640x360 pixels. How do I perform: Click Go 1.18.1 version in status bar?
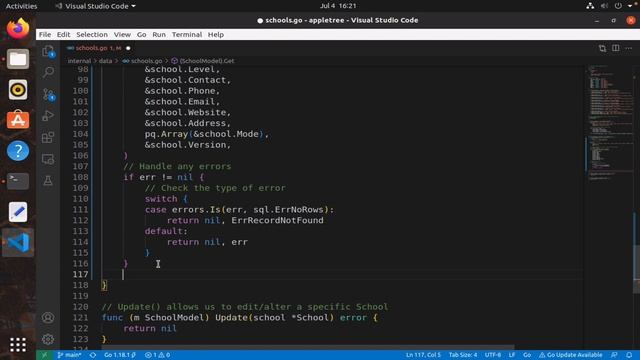pyautogui.click(x=120, y=355)
